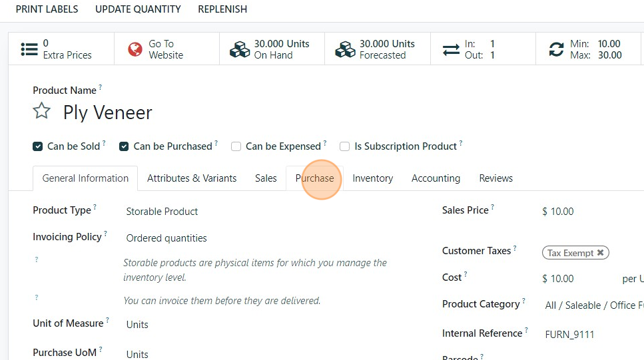Remove the Tax Exempt tag
644x360 pixels.
(x=600, y=253)
